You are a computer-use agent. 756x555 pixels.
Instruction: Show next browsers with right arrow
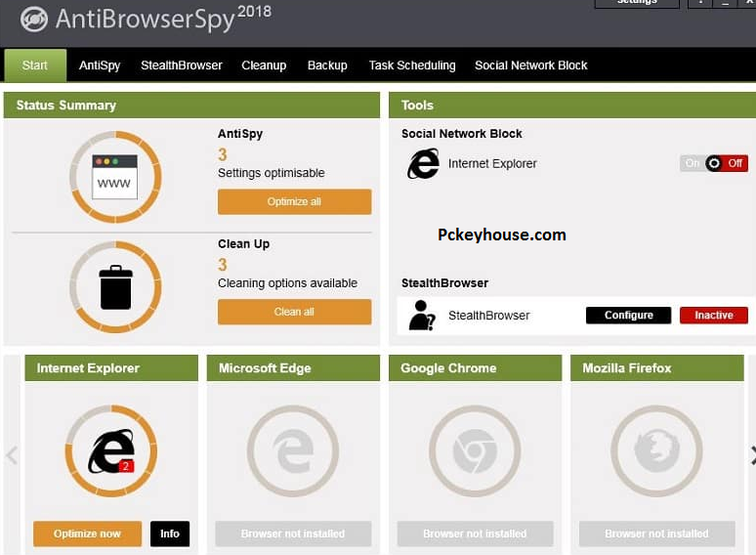pyautogui.click(x=753, y=455)
